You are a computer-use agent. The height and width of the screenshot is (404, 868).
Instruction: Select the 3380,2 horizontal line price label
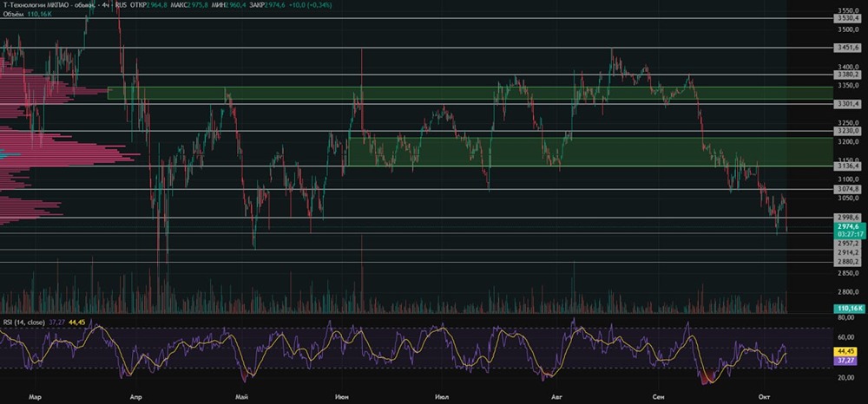(848, 75)
